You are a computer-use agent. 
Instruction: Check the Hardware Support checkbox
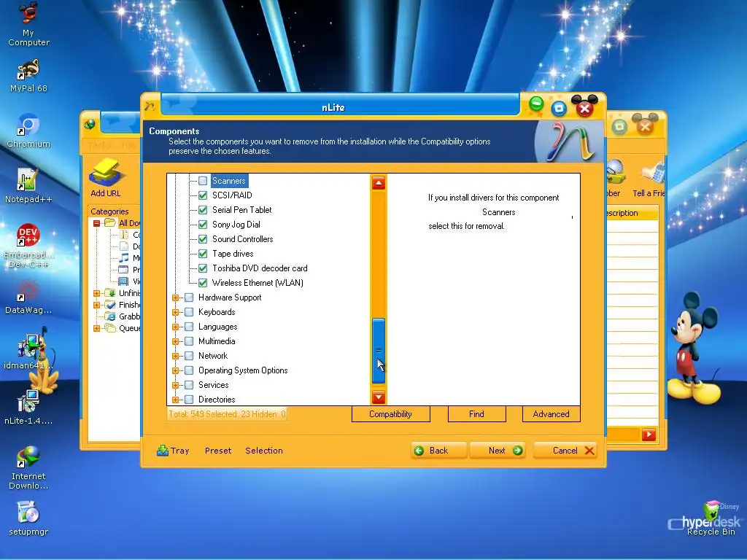[x=189, y=297]
